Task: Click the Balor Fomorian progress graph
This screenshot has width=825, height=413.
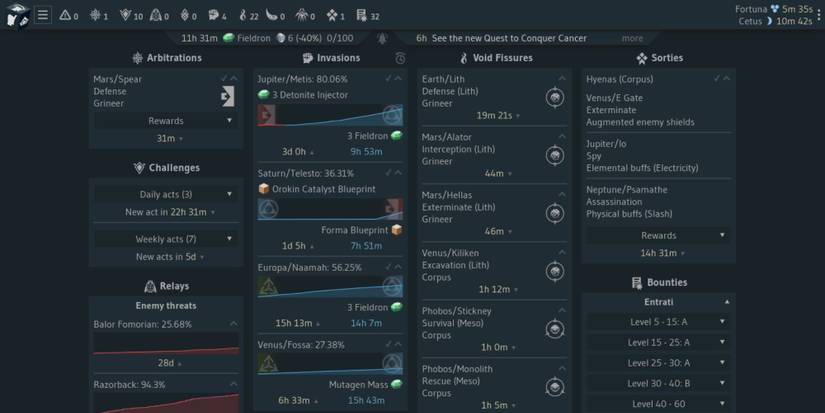Action: click(166, 343)
